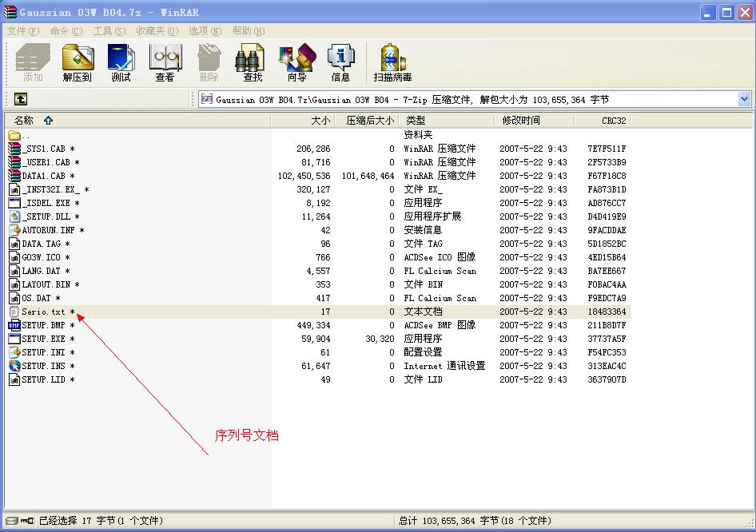Click size value 102,450,536
The image size is (756, 532).
tap(304, 176)
